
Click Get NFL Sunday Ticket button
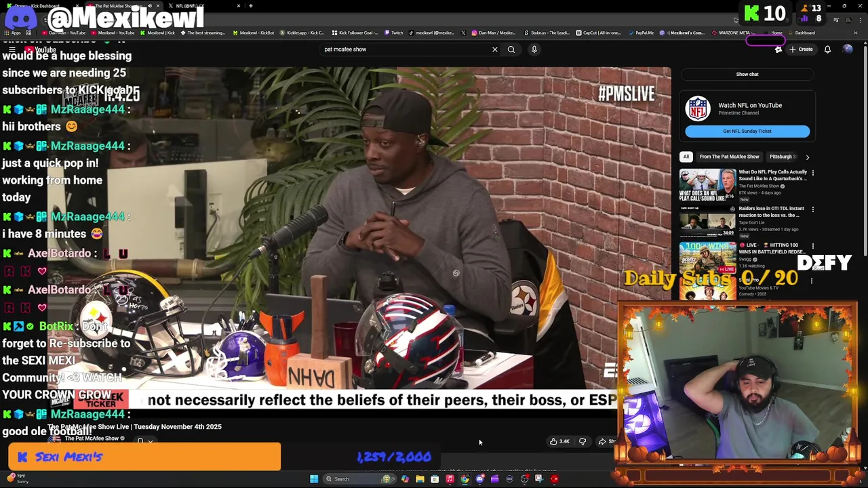click(x=747, y=131)
